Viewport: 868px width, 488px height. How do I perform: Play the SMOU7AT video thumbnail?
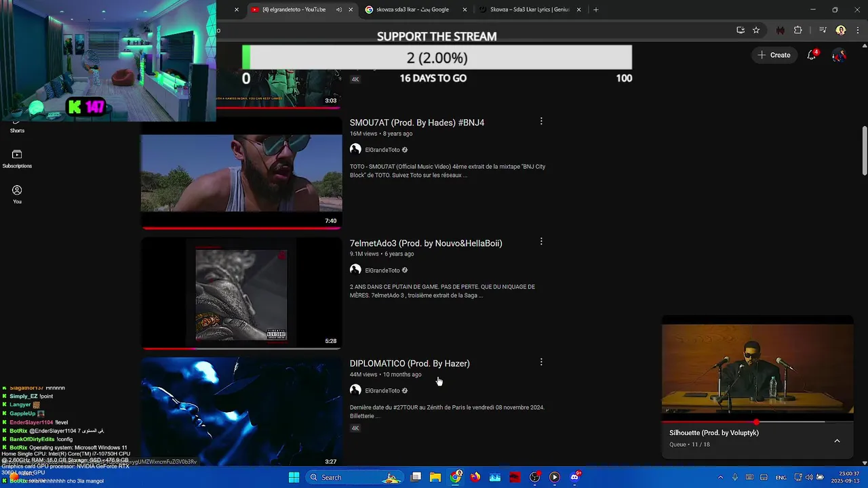point(241,173)
